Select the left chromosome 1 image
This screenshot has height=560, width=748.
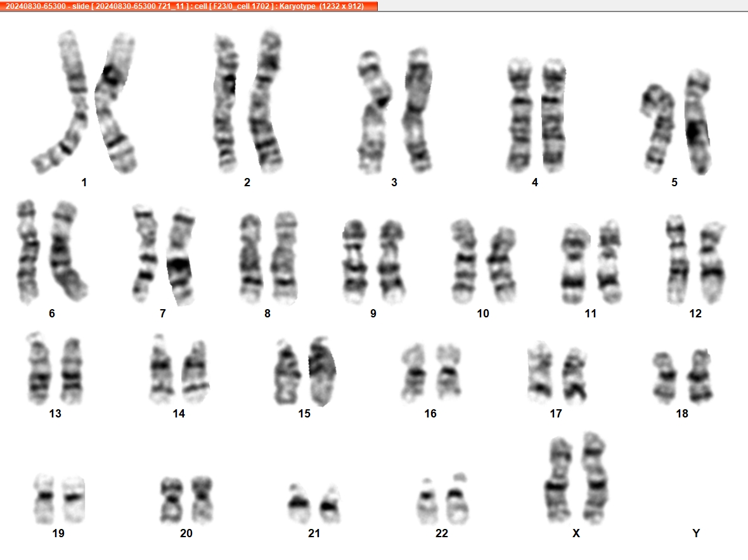point(61,102)
